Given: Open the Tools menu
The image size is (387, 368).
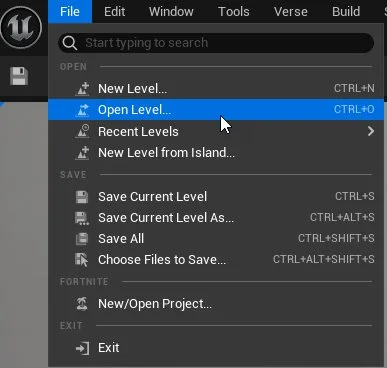Looking at the screenshot, I should coord(234,12).
